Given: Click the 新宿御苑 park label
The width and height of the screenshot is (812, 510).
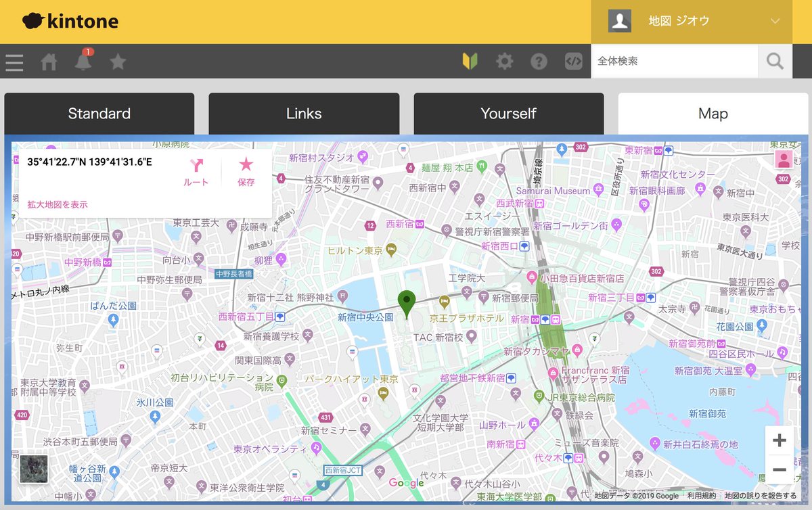Looking at the screenshot, I should click(x=708, y=413).
